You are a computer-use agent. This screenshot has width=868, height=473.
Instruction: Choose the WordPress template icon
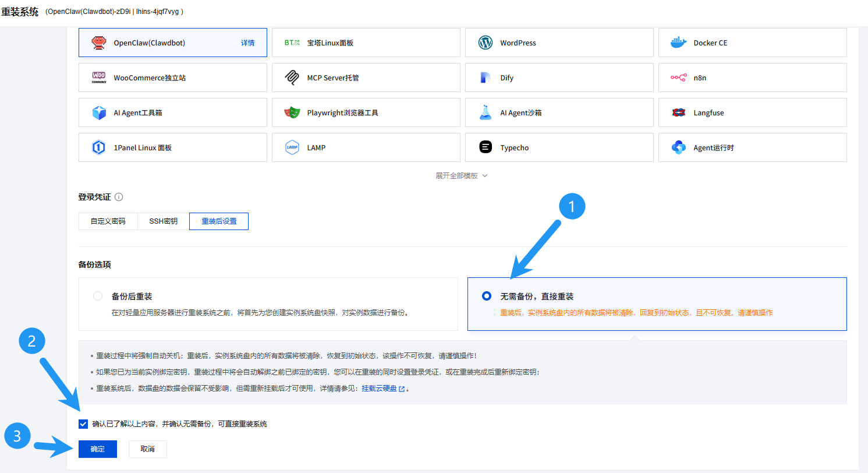(486, 43)
